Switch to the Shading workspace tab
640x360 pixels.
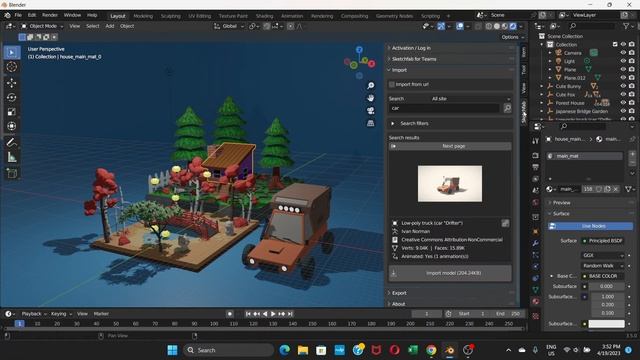coord(264,16)
